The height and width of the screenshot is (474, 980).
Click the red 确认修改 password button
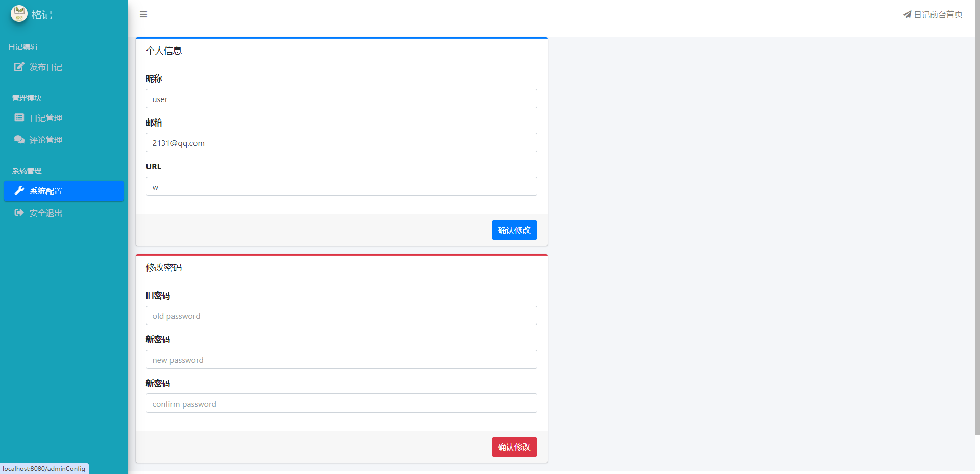pyautogui.click(x=514, y=447)
